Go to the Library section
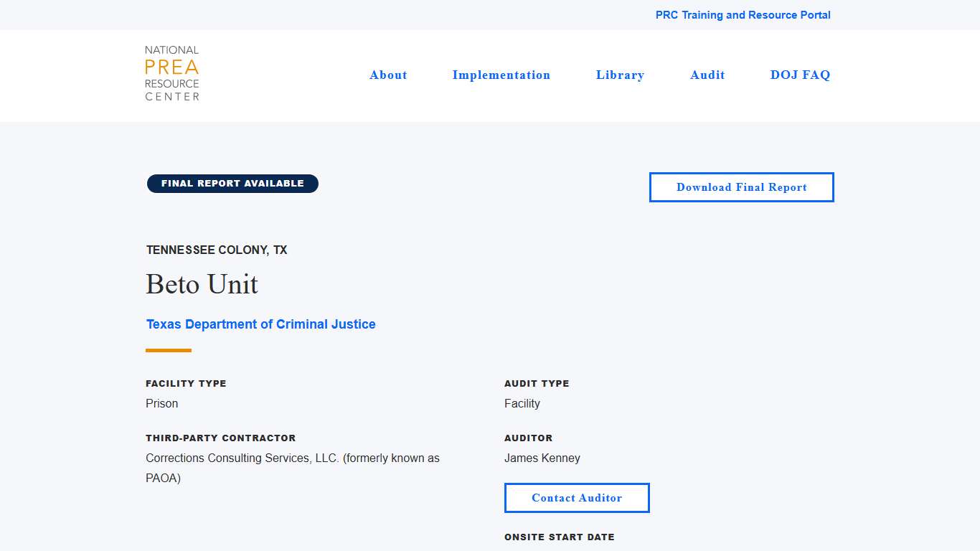 (x=620, y=75)
